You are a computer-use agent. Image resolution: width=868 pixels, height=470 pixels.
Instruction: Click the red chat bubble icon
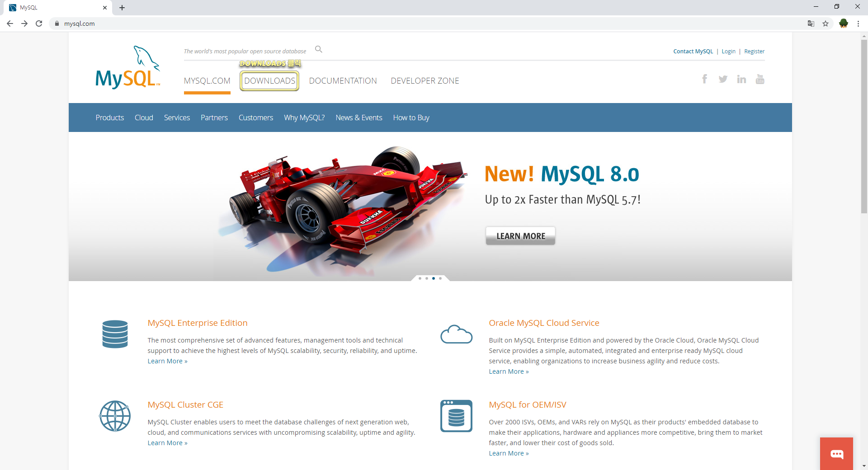(x=836, y=454)
